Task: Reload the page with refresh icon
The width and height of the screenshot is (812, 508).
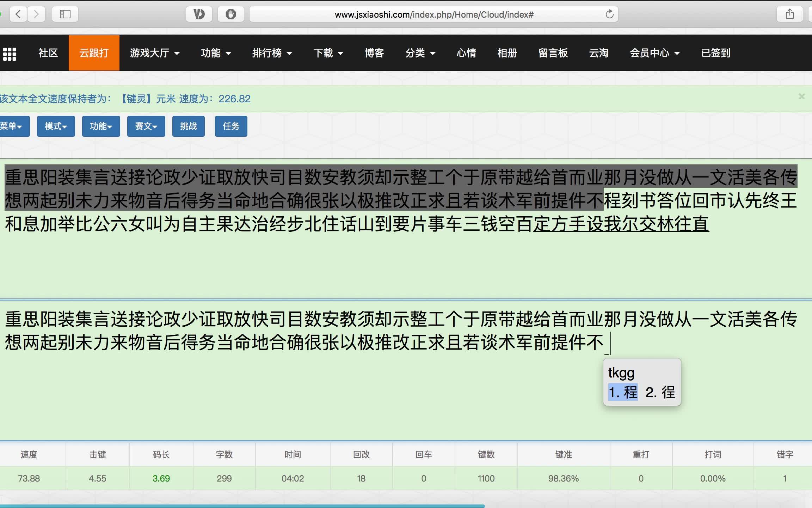Action: [609, 14]
